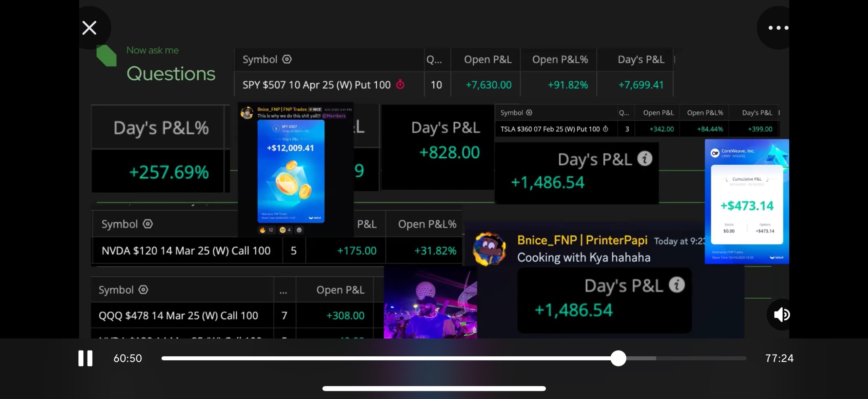Toggle the speaker volume button

click(782, 315)
